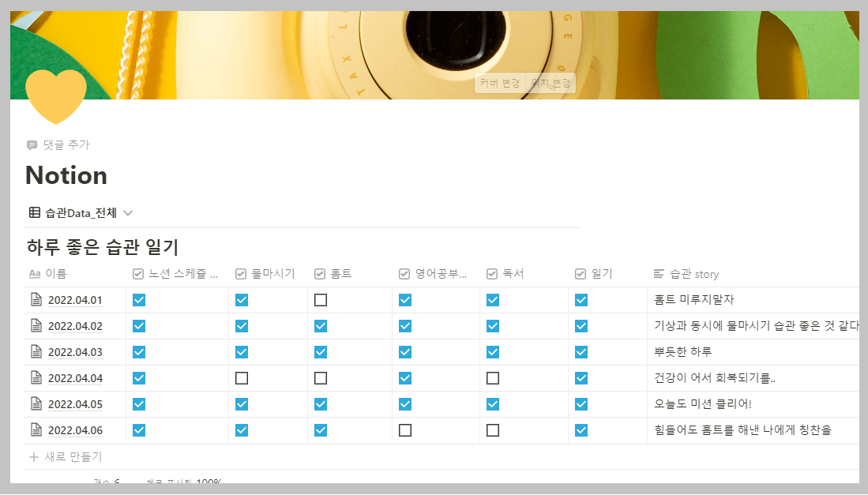The image size is (868, 495).
Task: Click the comment bubble icon beside 댓글 추가
Action: coord(32,144)
